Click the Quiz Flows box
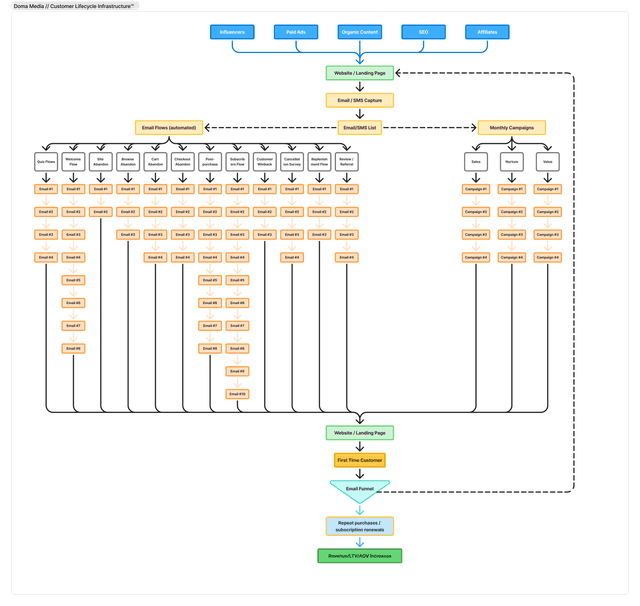This screenshot has width=640, height=606. [x=46, y=162]
